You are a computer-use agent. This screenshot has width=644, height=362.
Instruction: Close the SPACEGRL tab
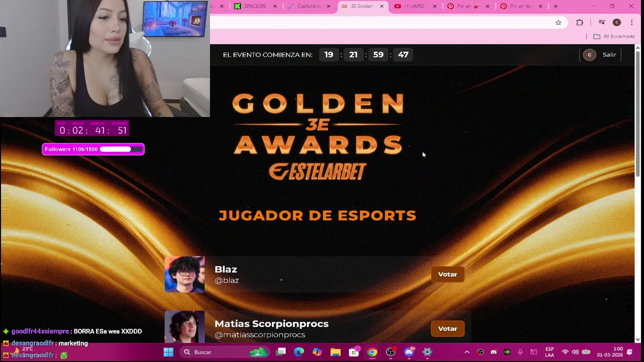pos(275,6)
